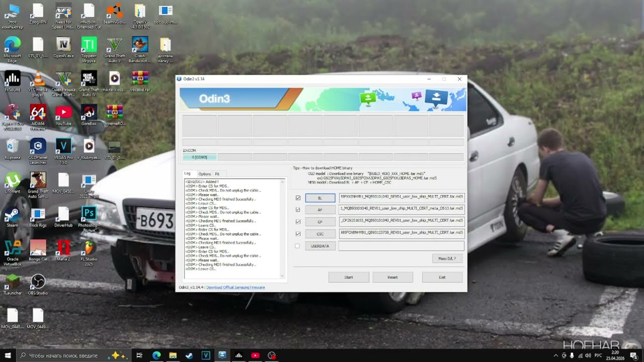Open DriverHub desktop icon
644x362 pixels.
click(63, 217)
